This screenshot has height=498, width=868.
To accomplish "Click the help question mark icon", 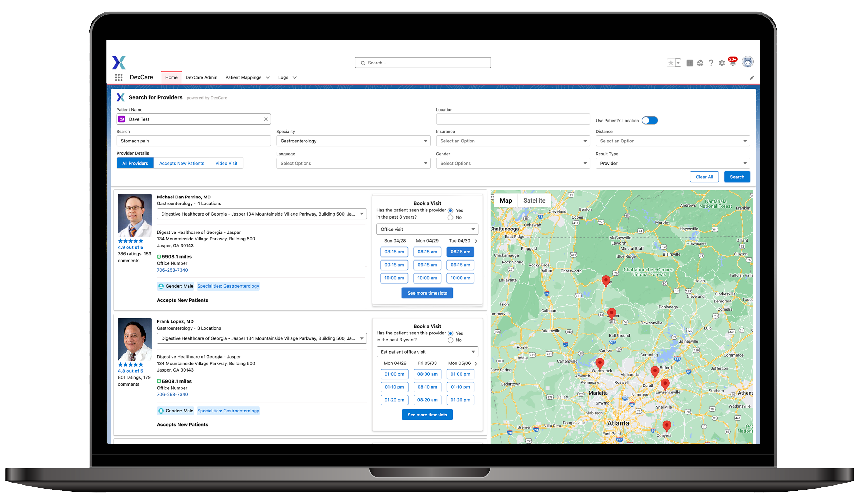I will (711, 63).
